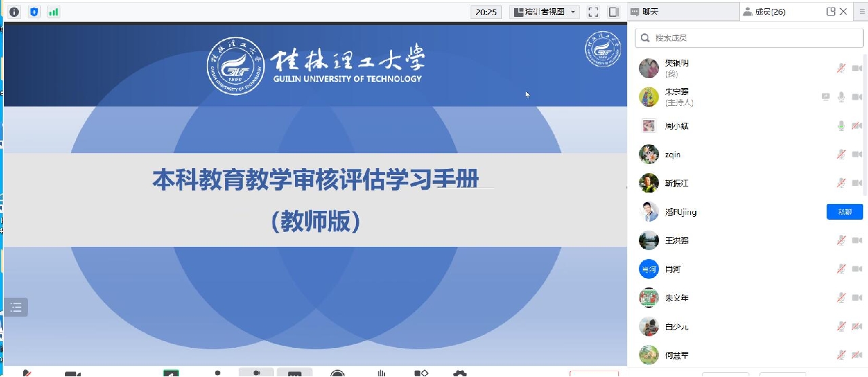The height and width of the screenshot is (377, 868).
Task: Enter full screen mode
Action: (x=593, y=12)
